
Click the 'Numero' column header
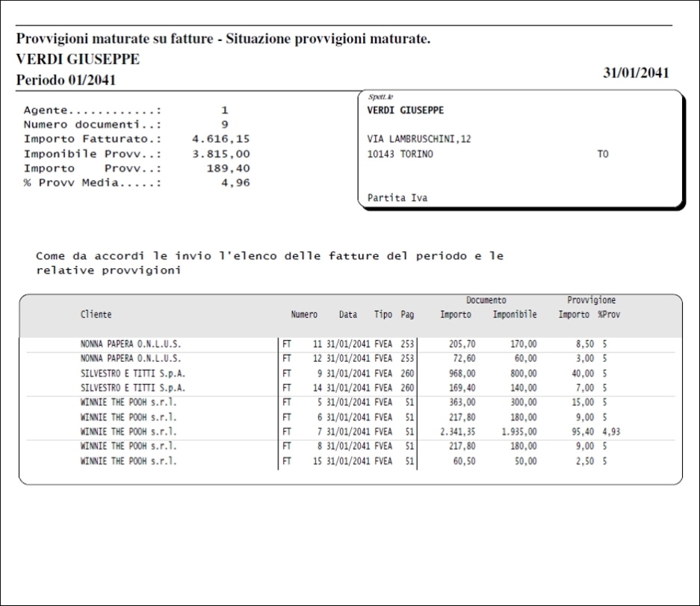304,315
